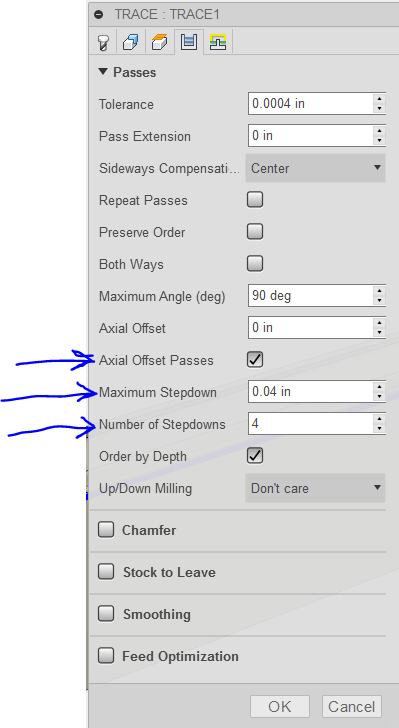Enable the Both Ways checkbox

click(x=255, y=264)
